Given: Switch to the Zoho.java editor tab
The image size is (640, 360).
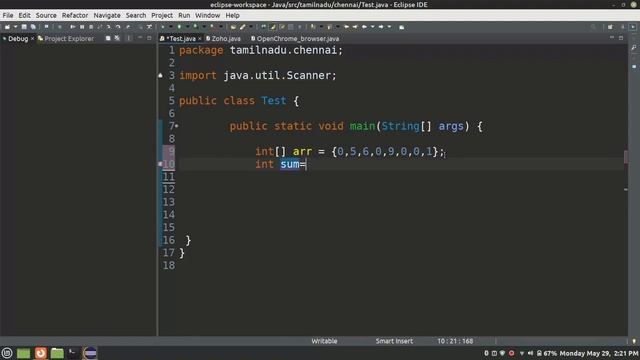Looking at the screenshot, I should tap(223, 39).
